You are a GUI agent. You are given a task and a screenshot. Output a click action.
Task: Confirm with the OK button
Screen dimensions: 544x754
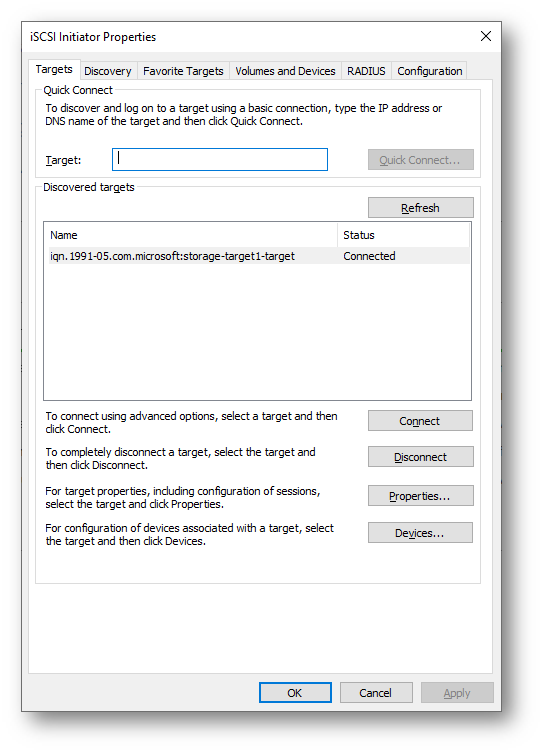(x=295, y=692)
